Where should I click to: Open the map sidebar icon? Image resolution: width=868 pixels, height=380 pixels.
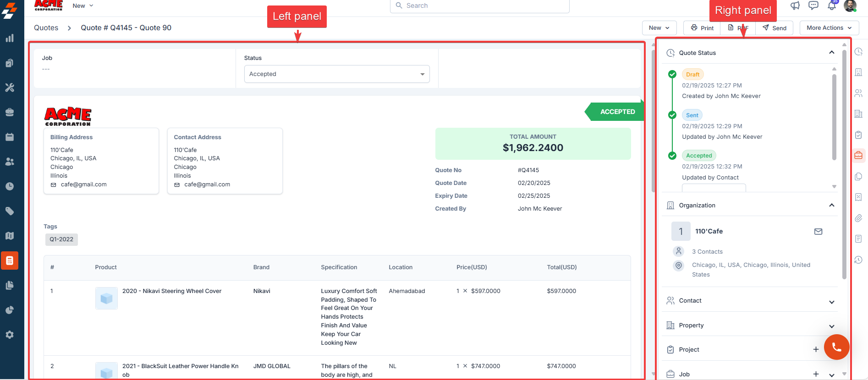point(10,236)
